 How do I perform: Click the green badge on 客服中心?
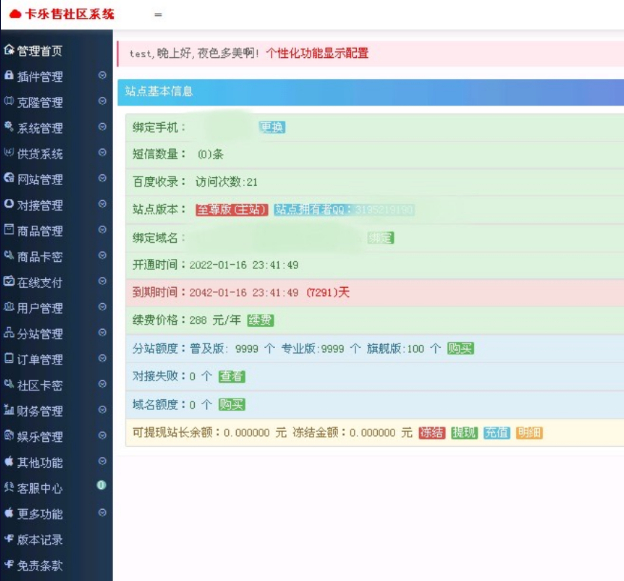point(101,485)
